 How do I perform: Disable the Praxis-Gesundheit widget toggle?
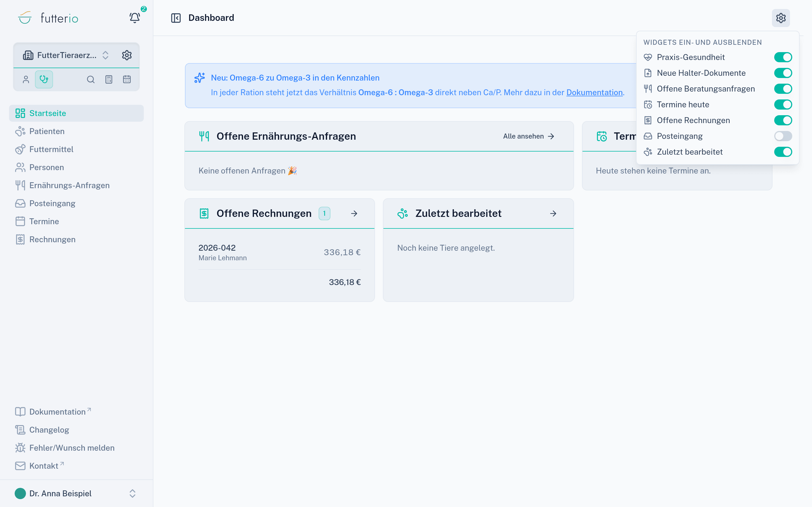point(783,57)
